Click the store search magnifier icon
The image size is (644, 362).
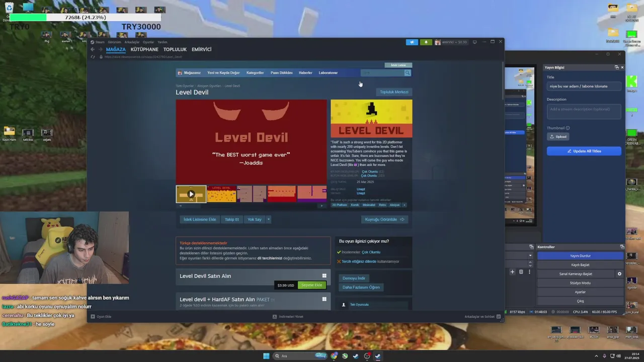pos(408,73)
